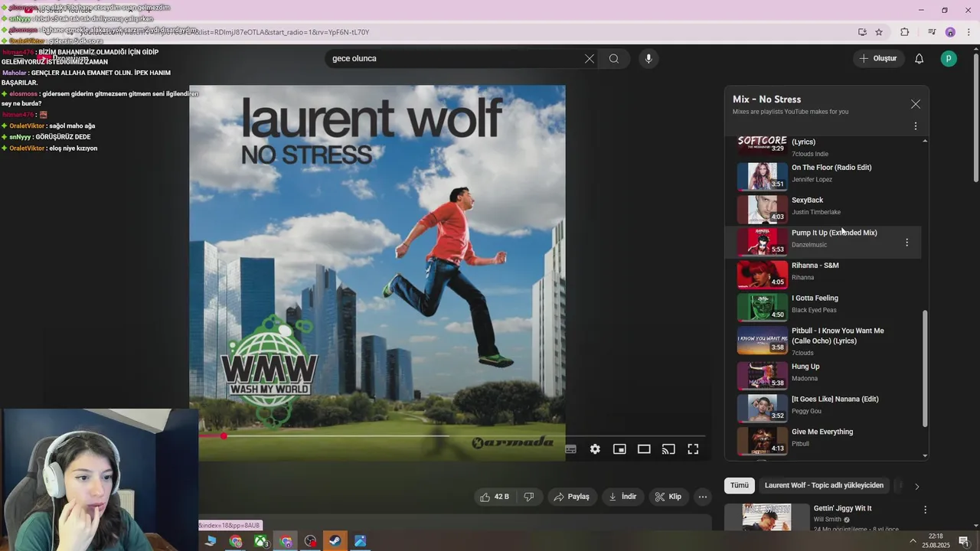Screen dimensions: 980x551
Task: Open the taskbar clock showing 22:18
Action: coord(935,541)
